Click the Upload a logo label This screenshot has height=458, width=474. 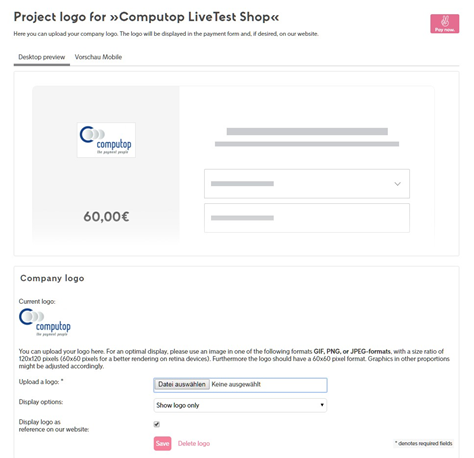pos(41,382)
